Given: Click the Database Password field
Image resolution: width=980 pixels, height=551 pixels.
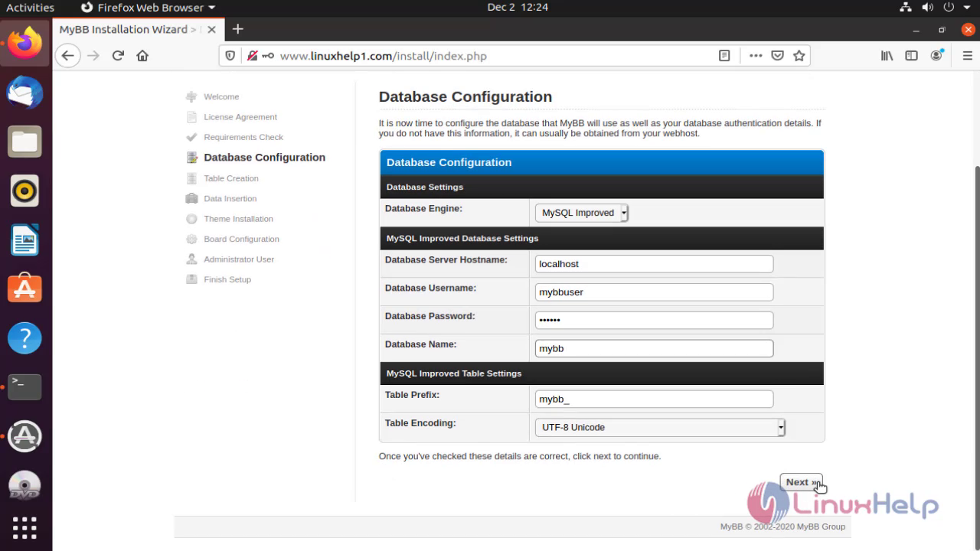Looking at the screenshot, I should (654, 320).
